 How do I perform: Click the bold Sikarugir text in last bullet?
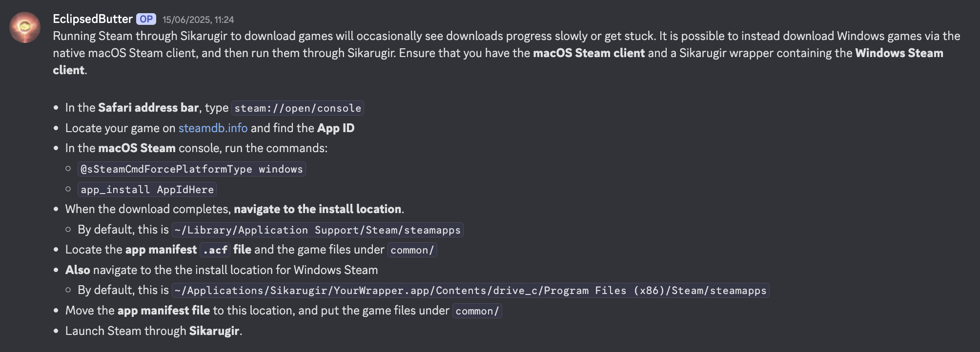point(214,331)
